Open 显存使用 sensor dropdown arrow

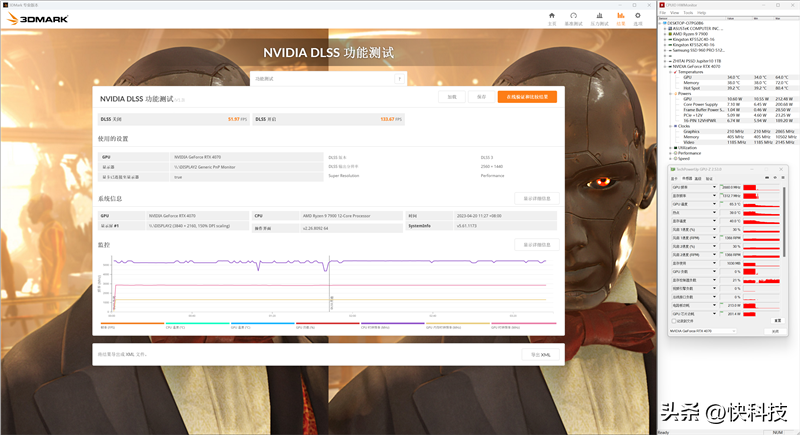coord(714,263)
